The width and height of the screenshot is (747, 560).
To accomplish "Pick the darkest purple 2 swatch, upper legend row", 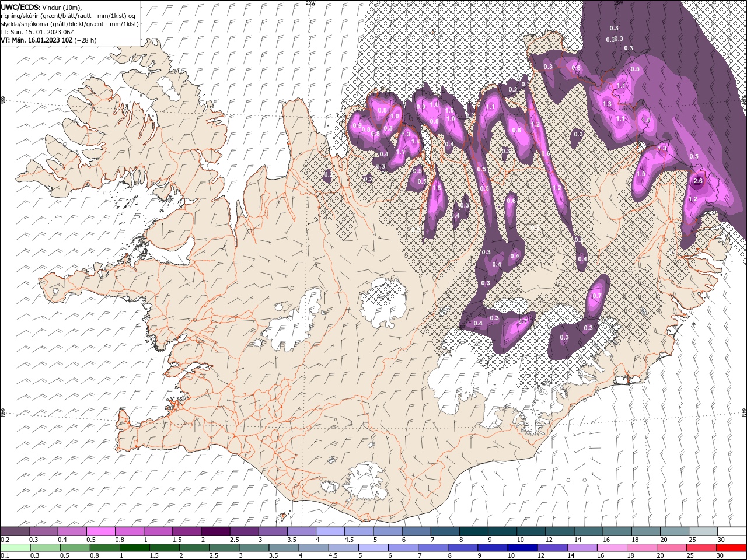I will (216, 531).
